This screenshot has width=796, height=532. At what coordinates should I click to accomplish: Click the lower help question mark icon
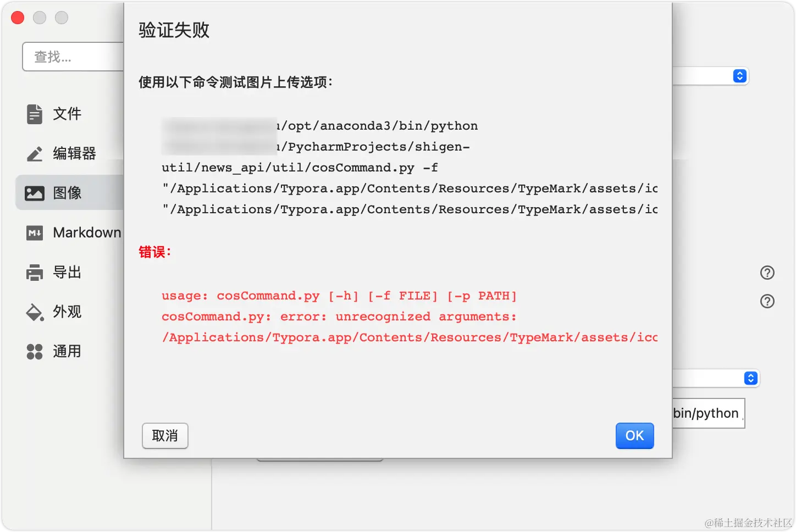point(767,301)
